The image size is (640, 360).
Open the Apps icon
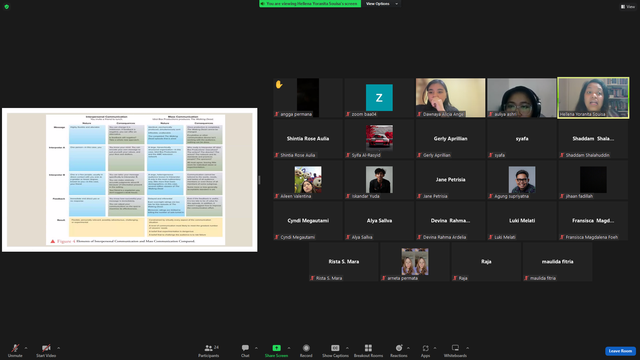click(x=425, y=351)
